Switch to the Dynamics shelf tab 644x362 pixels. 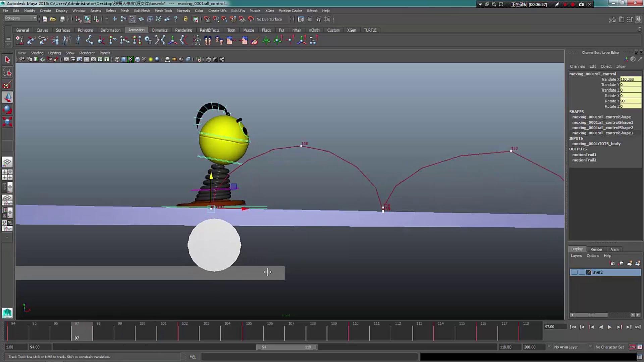(x=160, y=30)
